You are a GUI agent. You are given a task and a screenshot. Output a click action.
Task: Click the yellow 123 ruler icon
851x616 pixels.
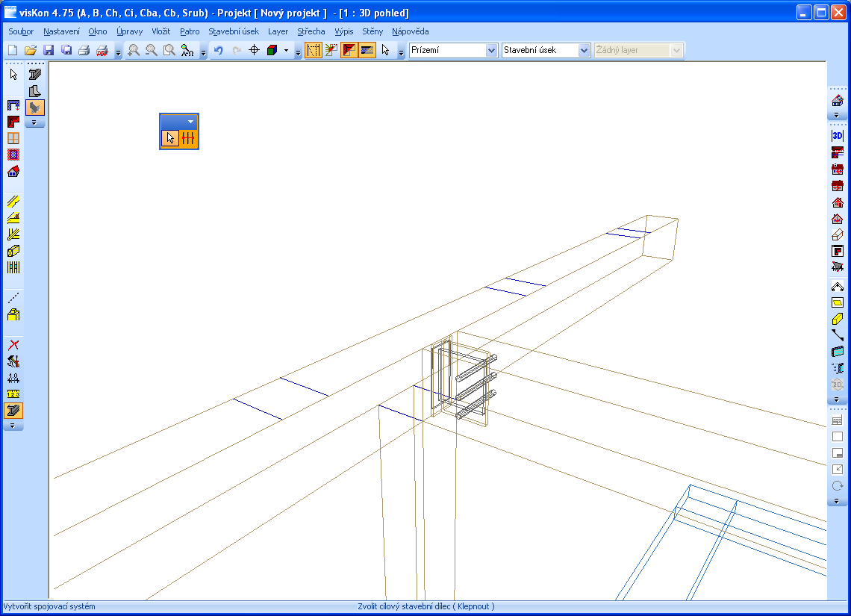tap(13, 394)
